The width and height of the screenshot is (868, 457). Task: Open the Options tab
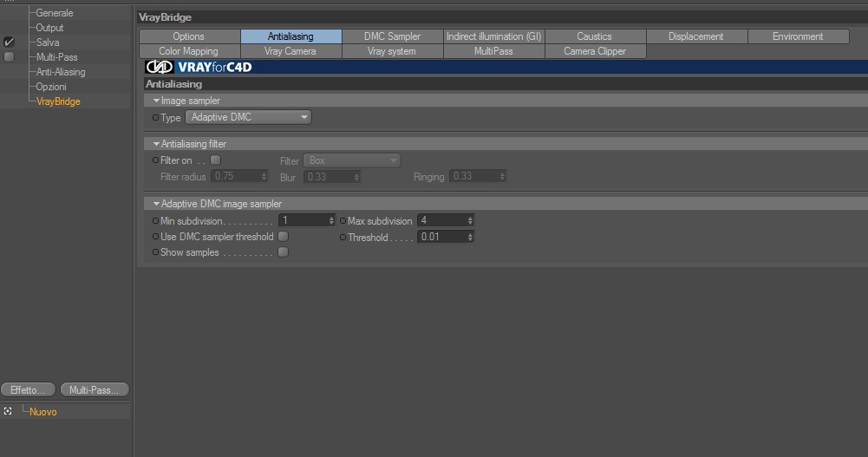click(189, 36)
